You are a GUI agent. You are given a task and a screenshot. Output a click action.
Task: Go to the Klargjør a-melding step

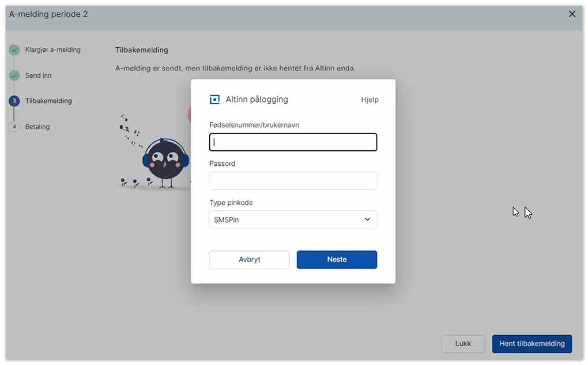coord(52,50)
